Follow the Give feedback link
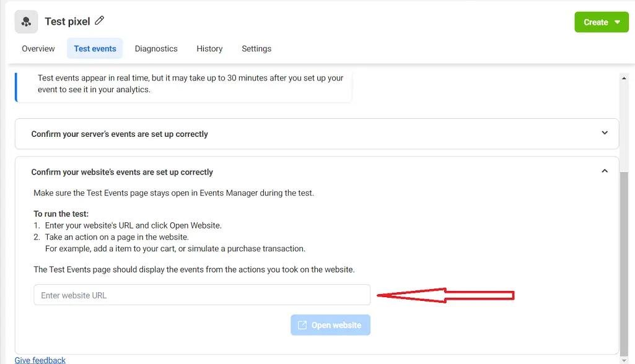 [40, 360]
